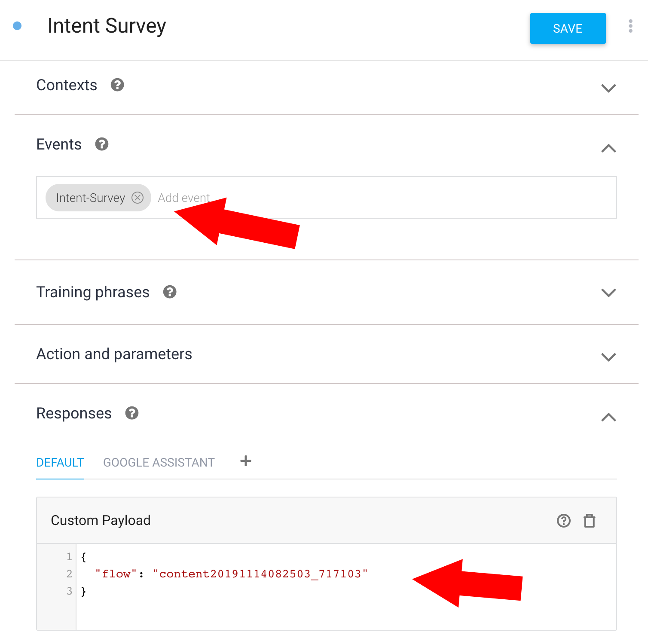The height and width of the screenshot is (644, 648).
Task: Save the intent with SAVE button
Action: [x=568, y=28]
